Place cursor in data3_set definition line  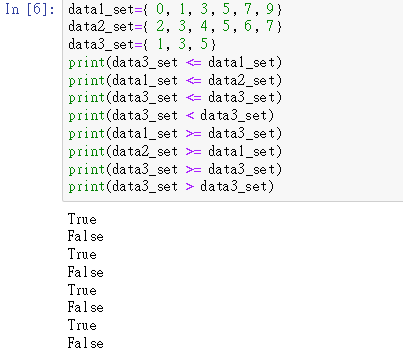[142, 44]
